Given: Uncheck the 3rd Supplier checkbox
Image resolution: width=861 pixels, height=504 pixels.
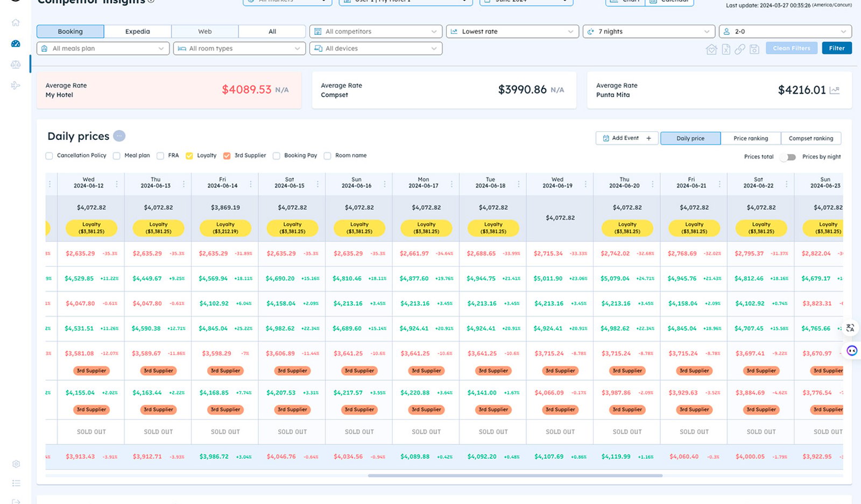Looking at the screenshot, I should pos(227,156).
